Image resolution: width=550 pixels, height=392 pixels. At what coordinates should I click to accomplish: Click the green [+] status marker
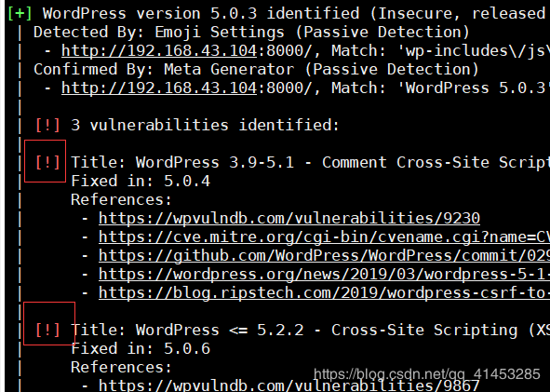tap(20, 14)
